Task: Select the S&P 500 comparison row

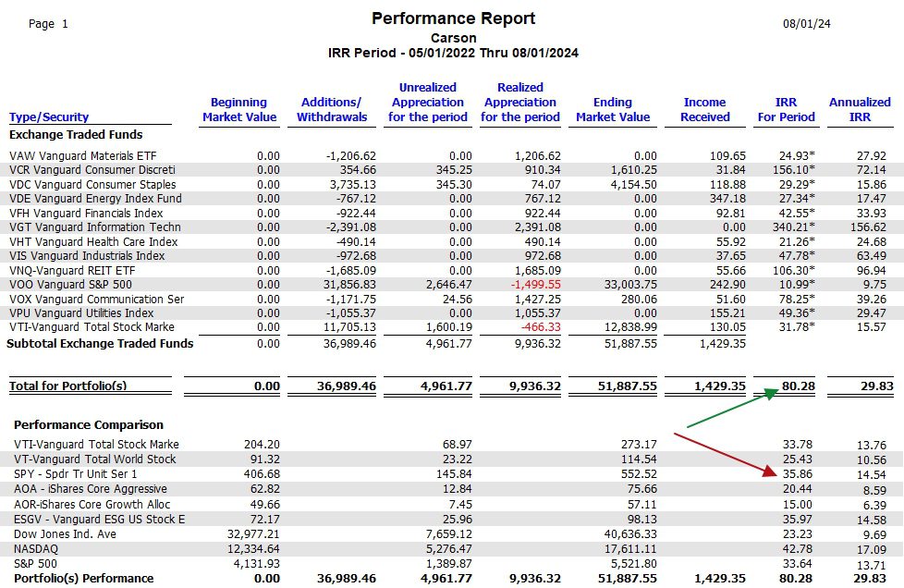Action: [451, 564]
